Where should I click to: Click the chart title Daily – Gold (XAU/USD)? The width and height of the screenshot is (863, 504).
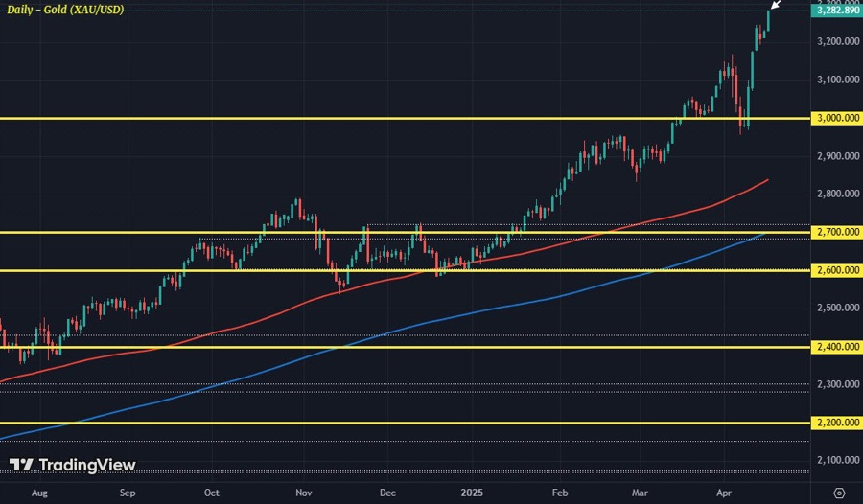click(65, 10)
